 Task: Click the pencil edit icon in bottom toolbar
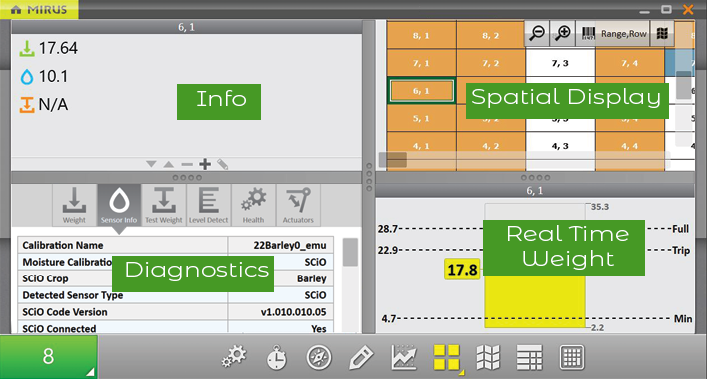pos(361,357)
